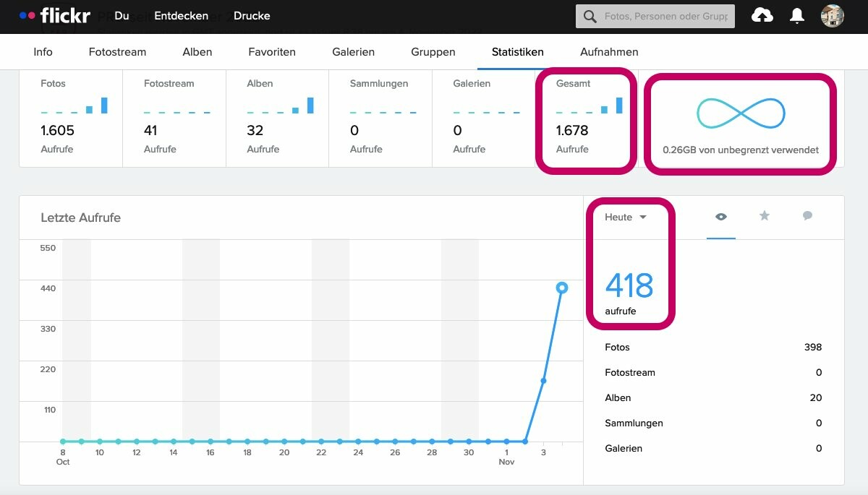
Task: Click the infinity storage icon
Action: pos(741,113)
